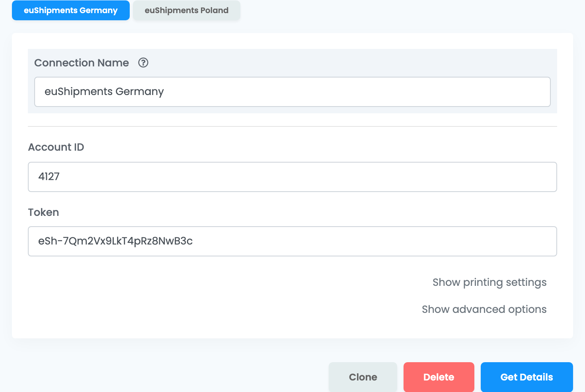Image resolution: width=585 pixels, height=392 pixels.
Task: Switch to euShipments Germany tab
Action: click(x=71, y=10)
